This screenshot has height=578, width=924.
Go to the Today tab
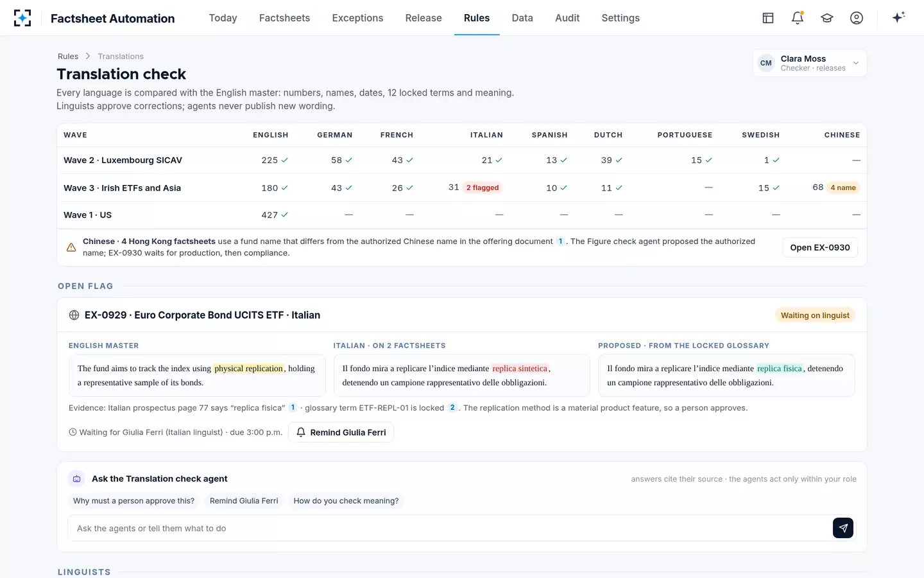(x=223, y=18)
